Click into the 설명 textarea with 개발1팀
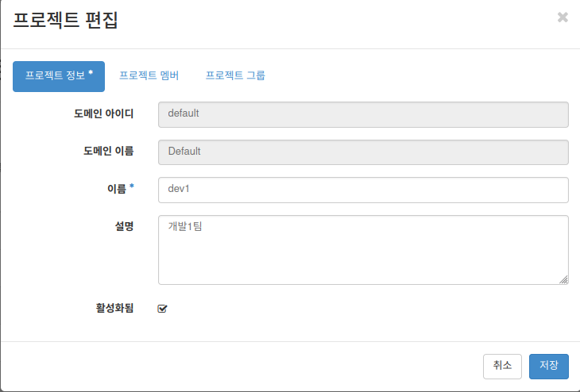Screen dimensions: 580x392 (363, 250)
